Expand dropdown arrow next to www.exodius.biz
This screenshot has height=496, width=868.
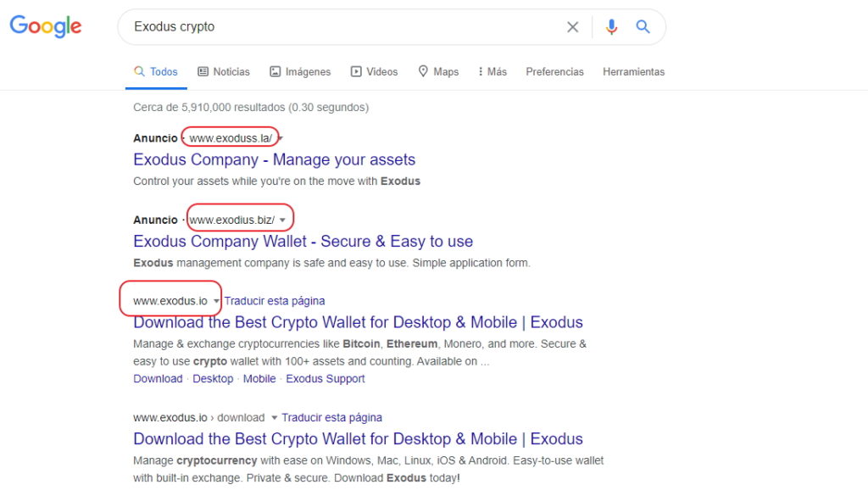pos(283,220)
